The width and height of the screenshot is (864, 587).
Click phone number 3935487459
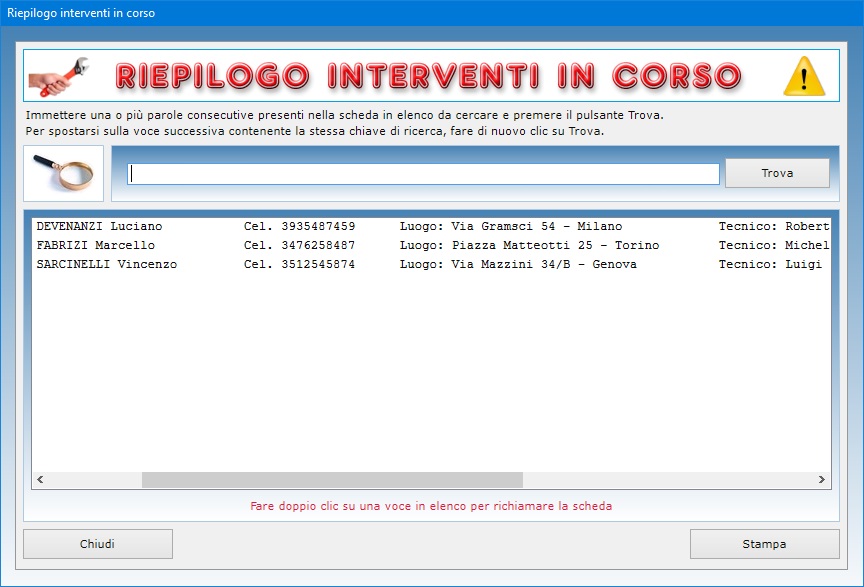(318, 226)
